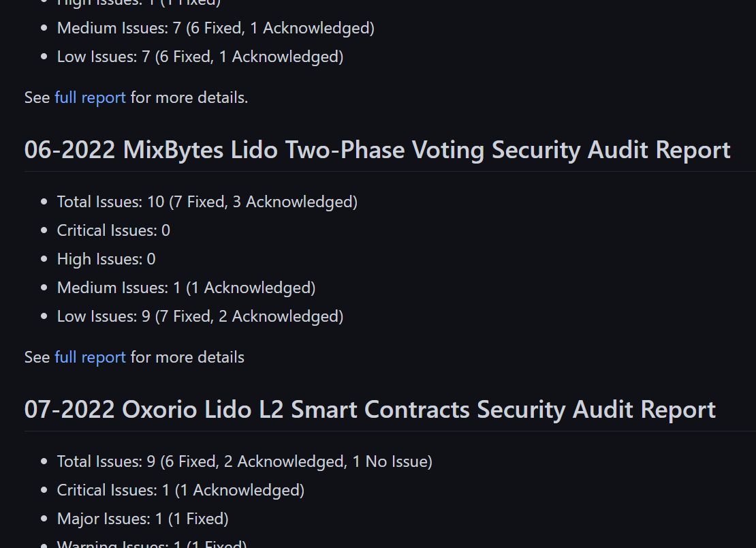Click 'for more details.' text ending with period
The image size is (756, 548).
pos(189,97)
